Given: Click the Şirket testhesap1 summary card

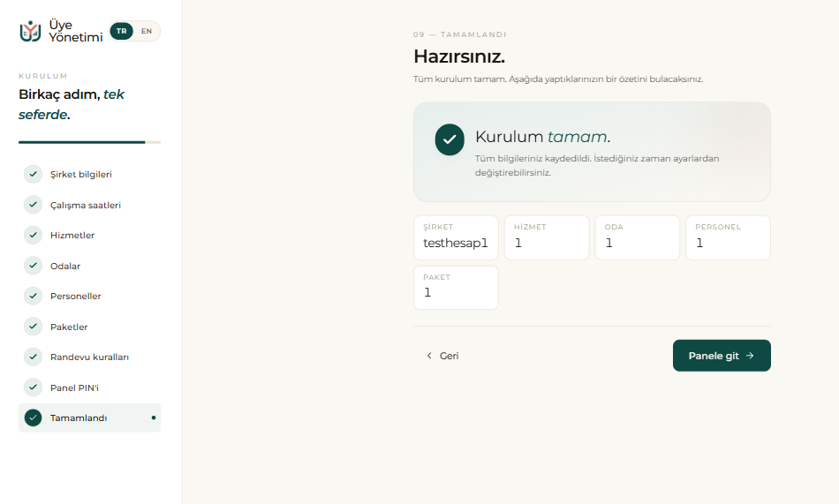Looking at the screenshot, I should coord(456,237).
